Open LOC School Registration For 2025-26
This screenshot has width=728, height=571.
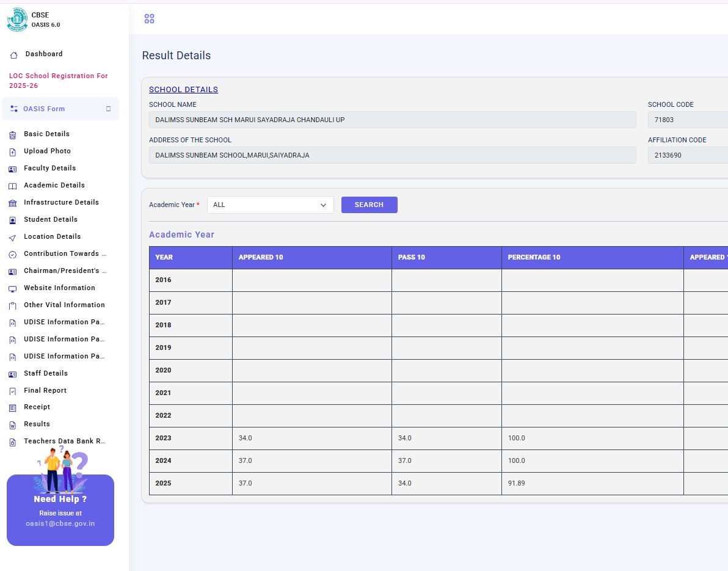58,81
